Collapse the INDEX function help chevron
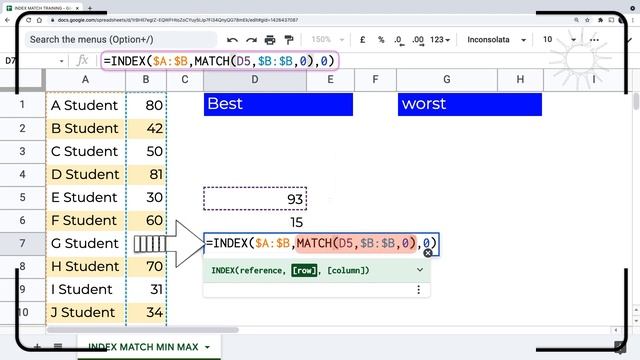The height and width of the screenshot is (360, 640). tap(420, 270)
